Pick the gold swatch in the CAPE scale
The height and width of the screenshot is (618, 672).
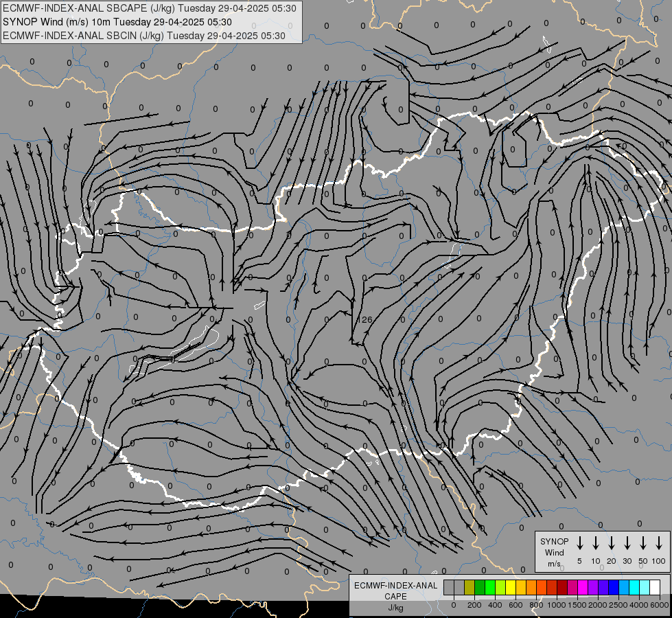tap(521, 587)
